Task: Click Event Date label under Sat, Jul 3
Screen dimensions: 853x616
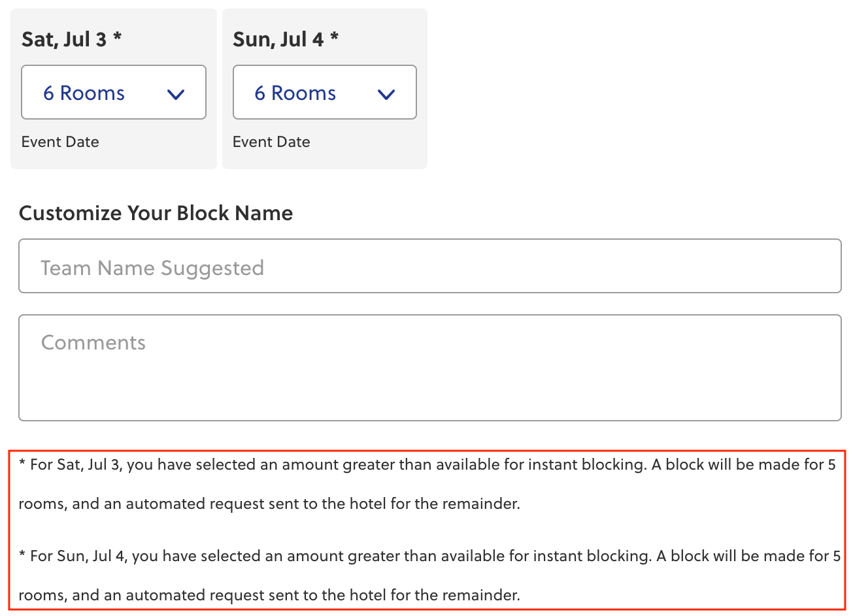Action: 60,142
